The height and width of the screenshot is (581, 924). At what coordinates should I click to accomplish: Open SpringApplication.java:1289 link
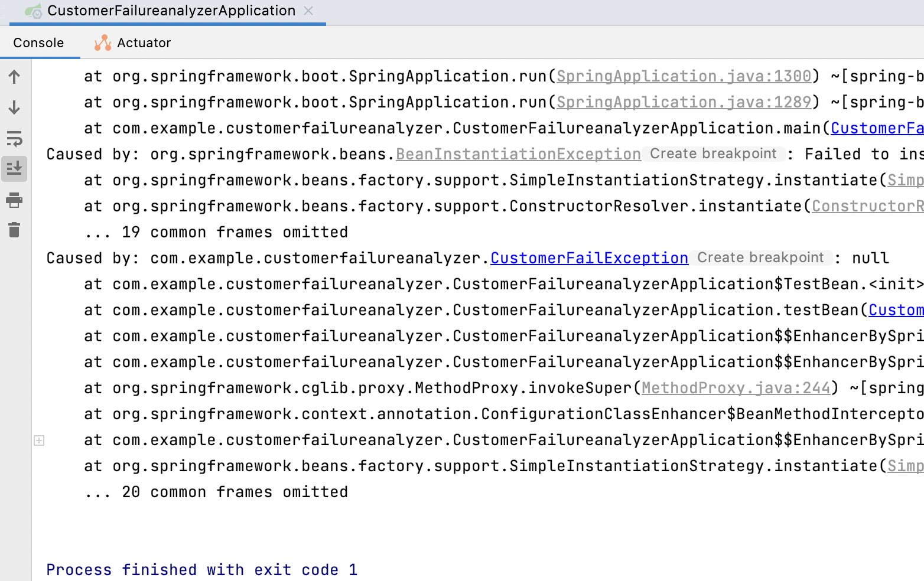[684, 102]
